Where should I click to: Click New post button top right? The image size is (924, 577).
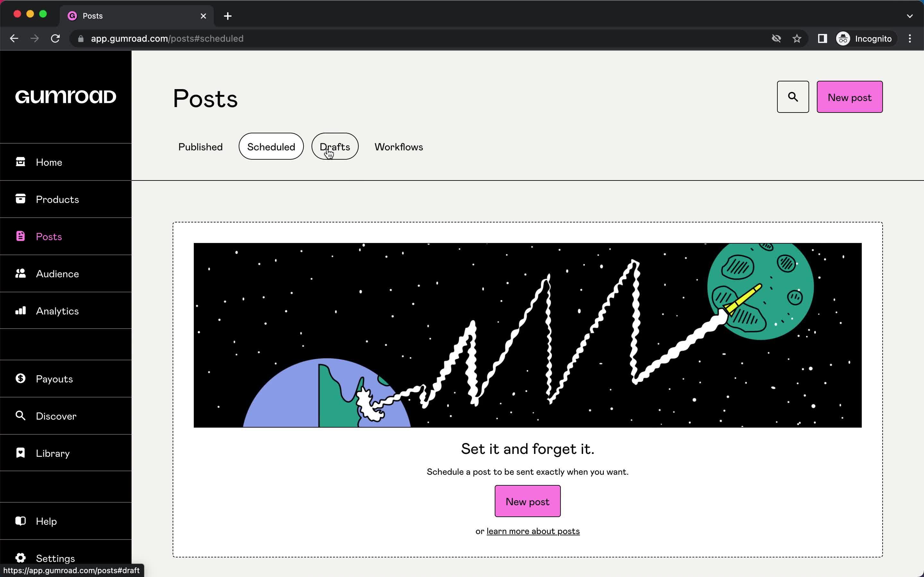point(850,96)
